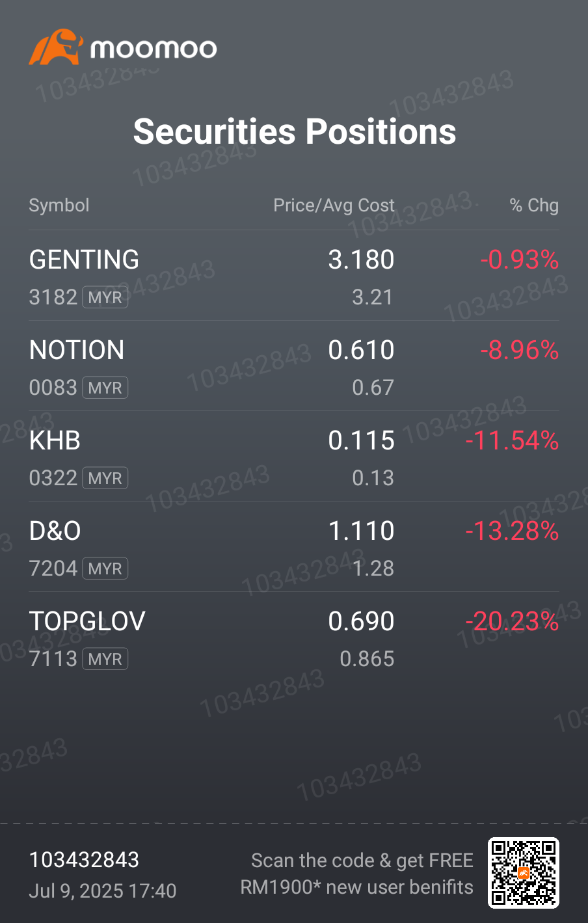Screen dimensions: 588x923
Task: Click the Scan the code promo text
Action: coord(357,874)
